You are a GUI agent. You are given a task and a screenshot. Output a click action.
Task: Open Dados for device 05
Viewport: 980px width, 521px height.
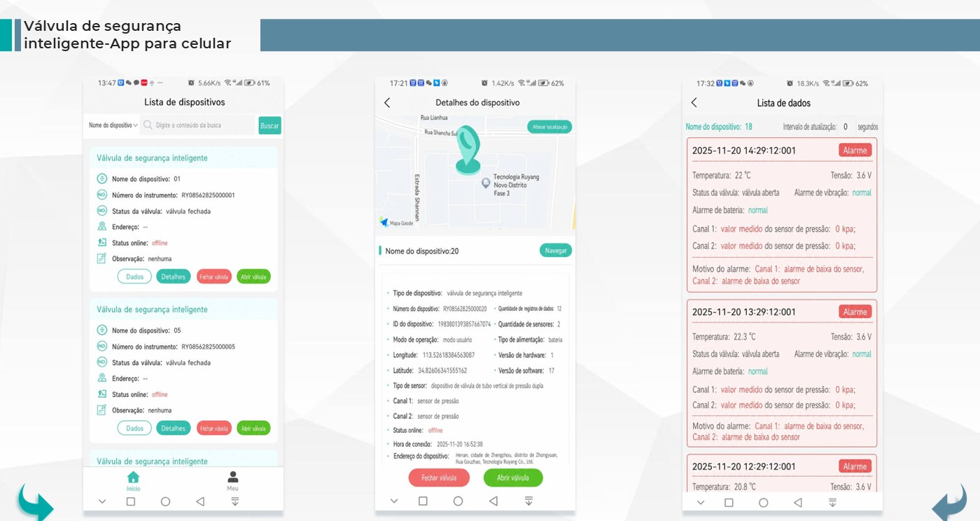tap(134, 428)
